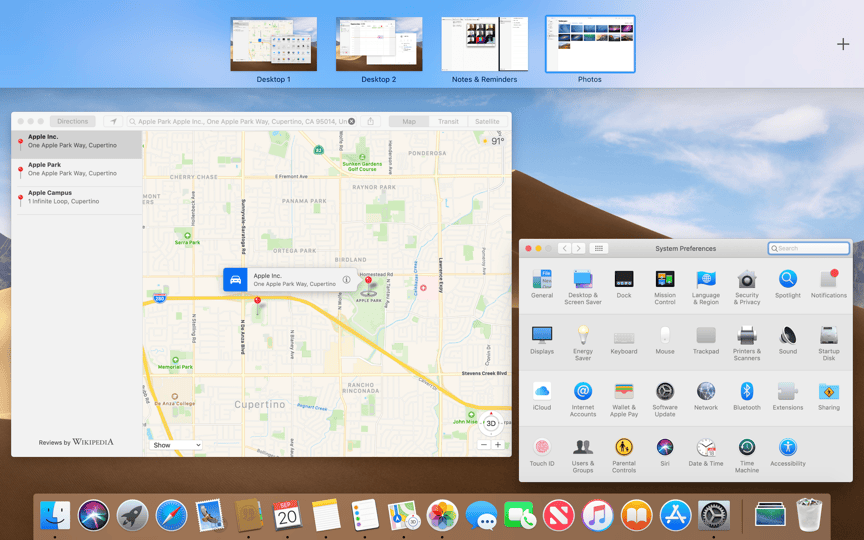Image resolution: width=864 pixels, height=540 pixels.
Task: Select the Map view tab
Action: coord(409,121)
